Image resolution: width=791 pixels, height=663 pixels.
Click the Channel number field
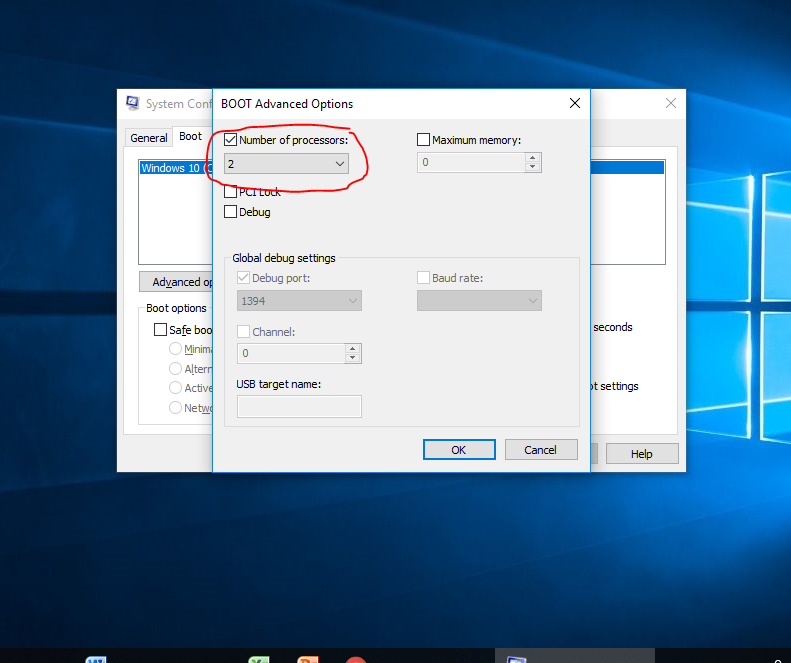[x=291, y=353]
